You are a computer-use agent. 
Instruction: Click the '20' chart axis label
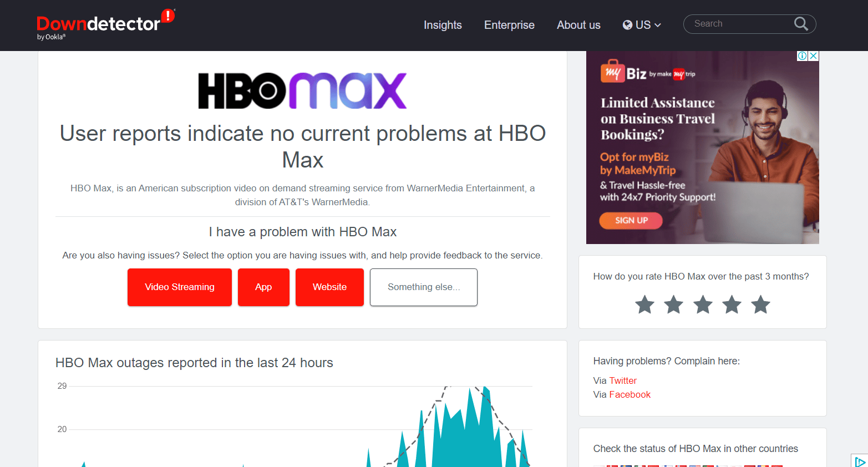coord(62,429)
